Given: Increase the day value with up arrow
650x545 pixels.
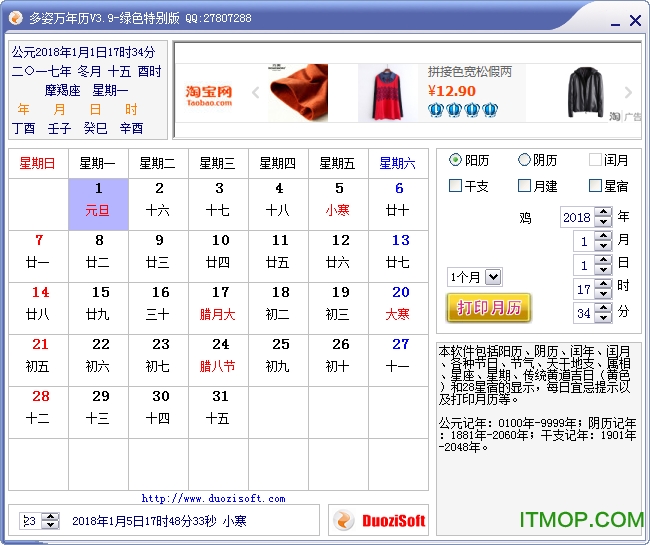Looking at the screenshot, I should tap(603, 260).
